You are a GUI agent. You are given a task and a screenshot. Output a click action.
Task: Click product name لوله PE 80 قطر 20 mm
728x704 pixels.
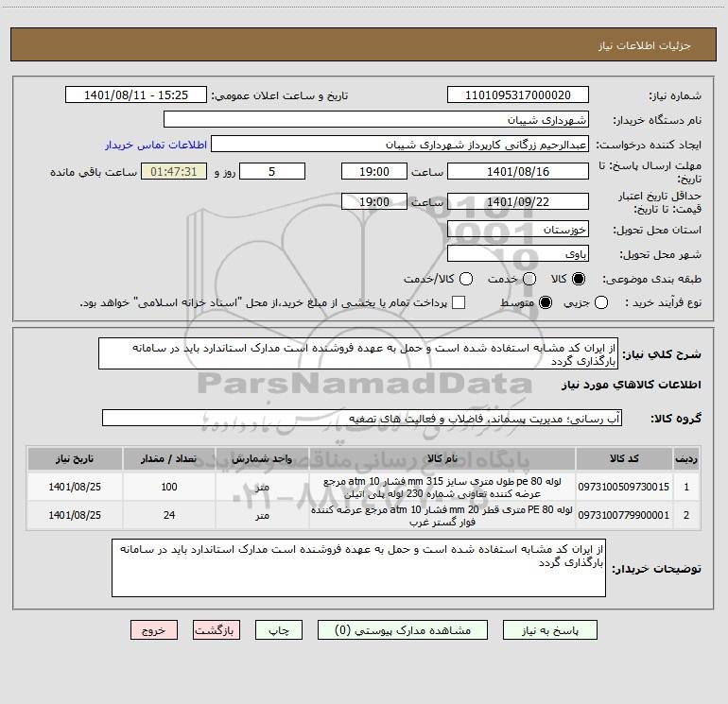point(442,516)
